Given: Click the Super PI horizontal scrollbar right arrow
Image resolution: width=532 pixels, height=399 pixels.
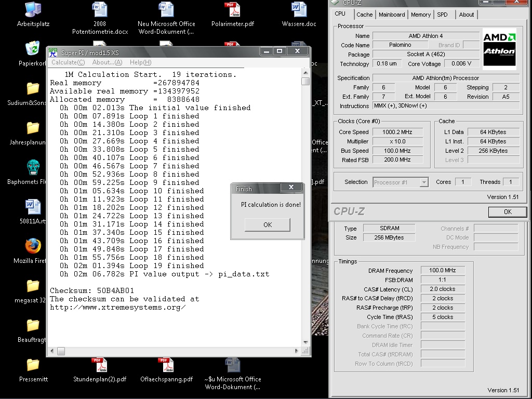Looking at the screenshot, I should click(x=297, y=351).
